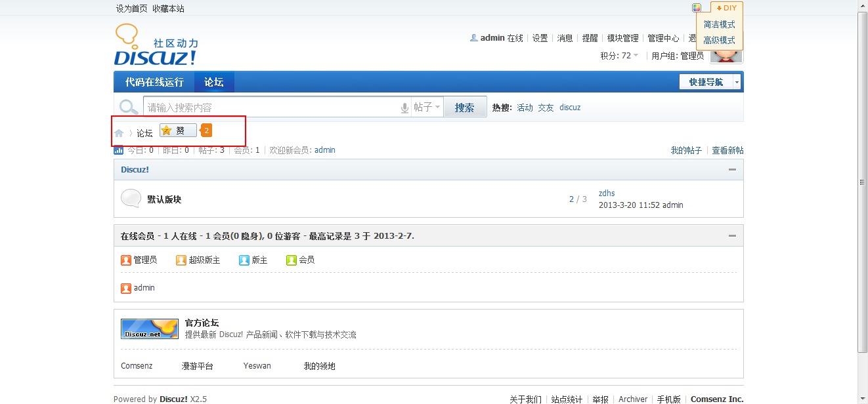Open the 在线 status menu
The image size is (868, 404).
point(515,38)
